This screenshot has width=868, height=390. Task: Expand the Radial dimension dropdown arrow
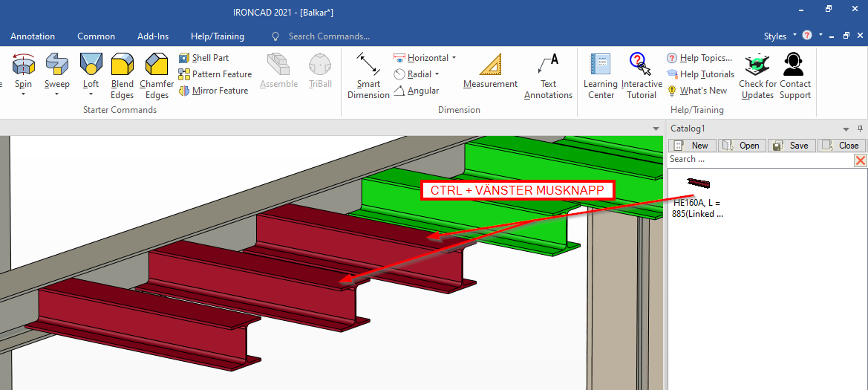click(x=436, y=74)
